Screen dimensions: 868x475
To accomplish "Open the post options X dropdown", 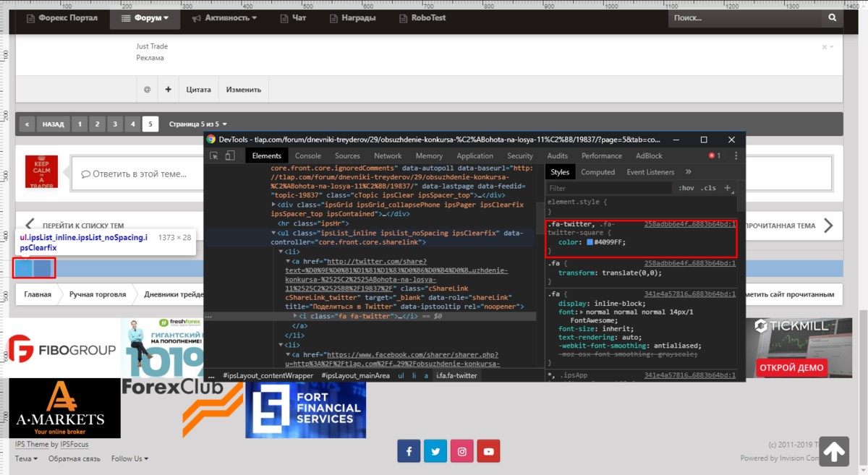I will (827, 47).
